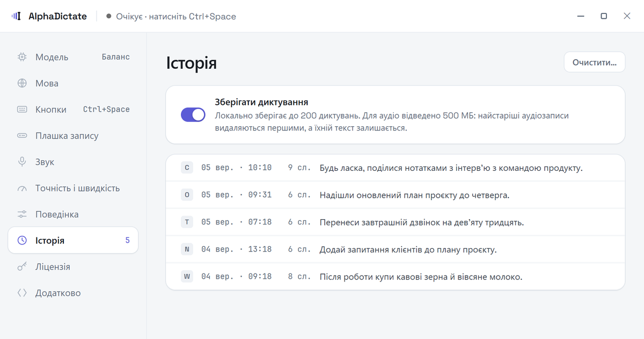The width and height of the screenshot is (644, 339).
Task: Click the Зберігати диктування title text
Action: pyautogui.click(x=261, y=102)
